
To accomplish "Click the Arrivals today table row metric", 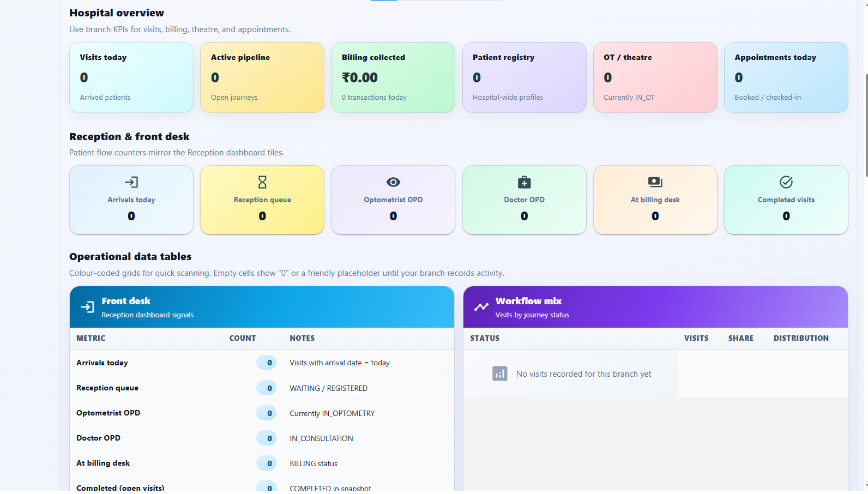I will pos(102,363).
